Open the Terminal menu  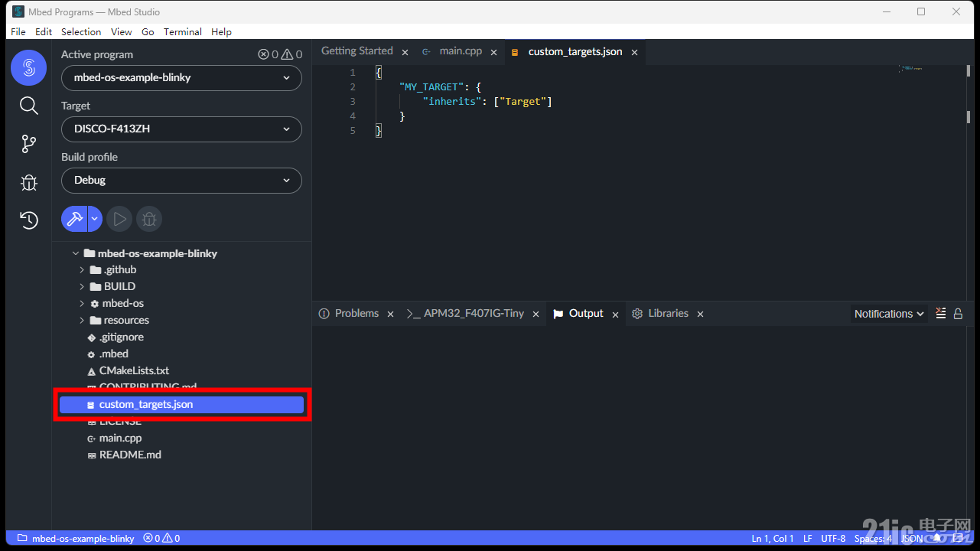coord(183,31)
